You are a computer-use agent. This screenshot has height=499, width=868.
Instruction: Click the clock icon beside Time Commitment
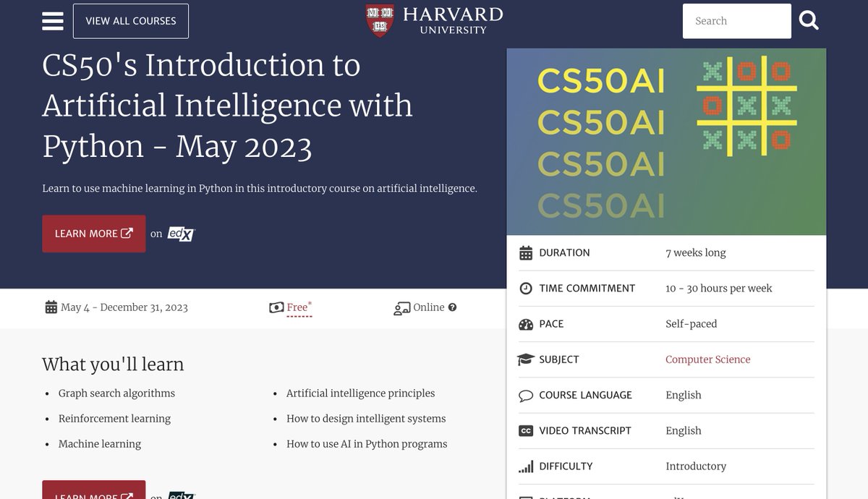point(526,289)
